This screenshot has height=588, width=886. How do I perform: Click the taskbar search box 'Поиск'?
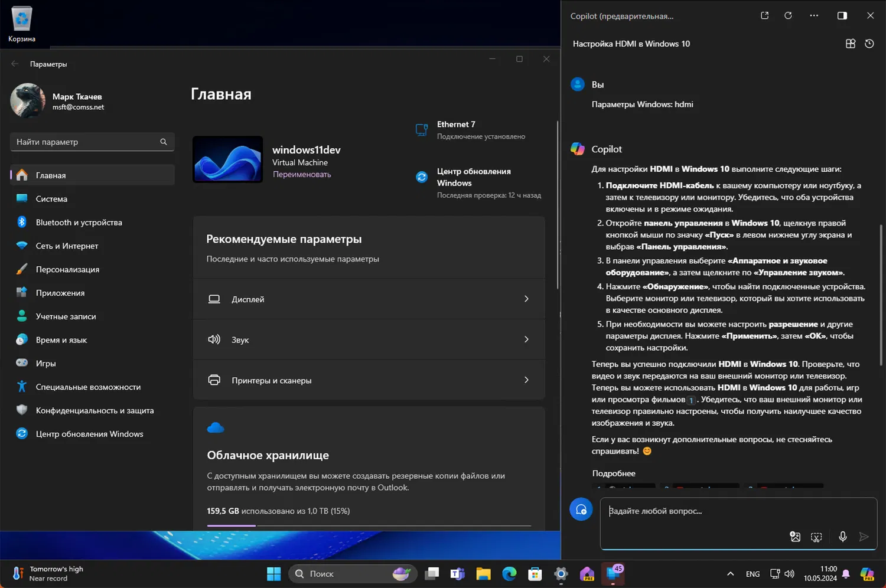click(x=353, y=574)
